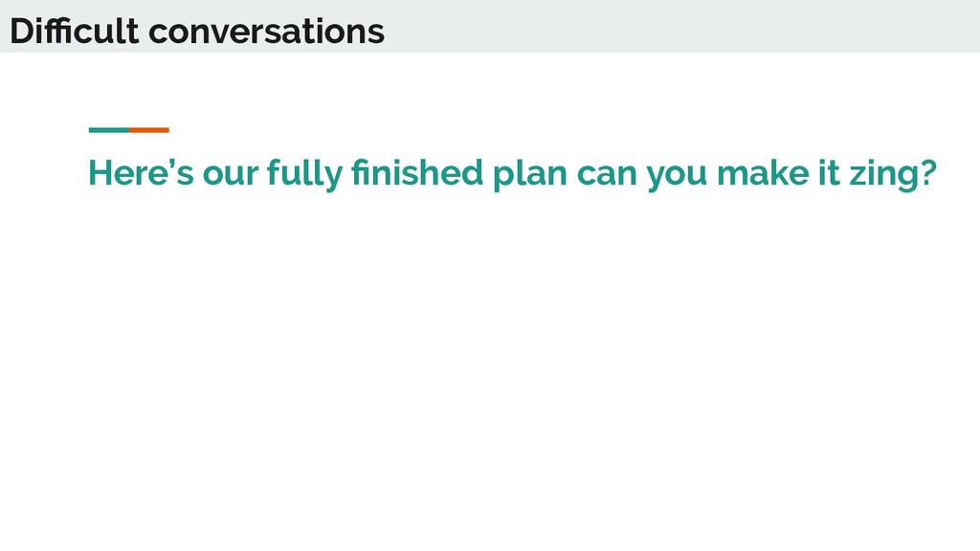The height and width of the screenshot is (551, 980).
Task: Click the gray header bar beside the title
Action: 681,26
